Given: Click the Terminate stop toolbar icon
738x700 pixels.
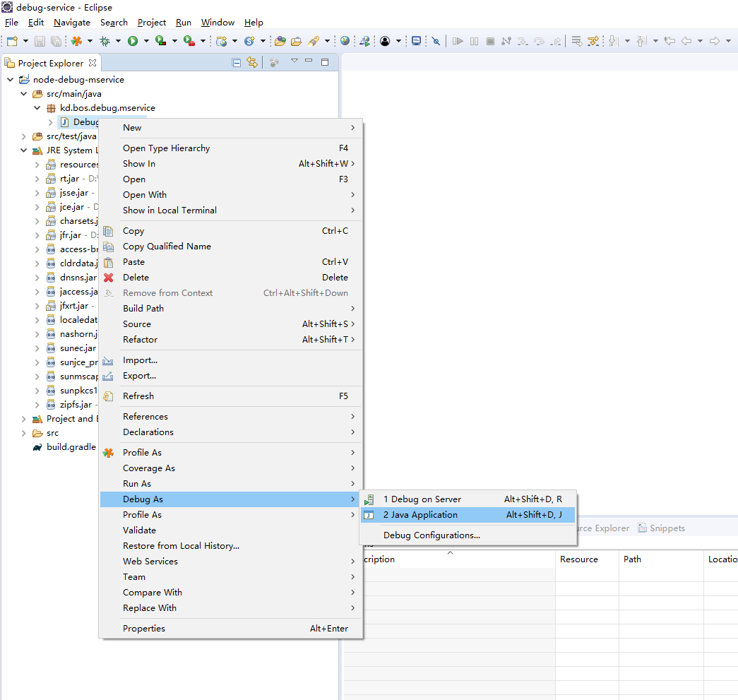Looking at the screenshot, I should coord(490,42).
